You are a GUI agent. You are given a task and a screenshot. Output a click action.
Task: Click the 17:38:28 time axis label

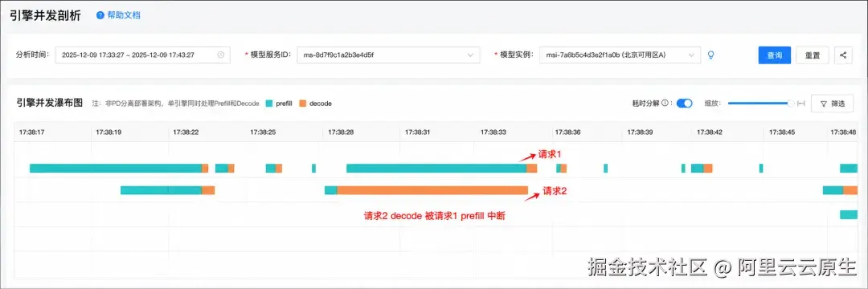click(x=341, y=132)
